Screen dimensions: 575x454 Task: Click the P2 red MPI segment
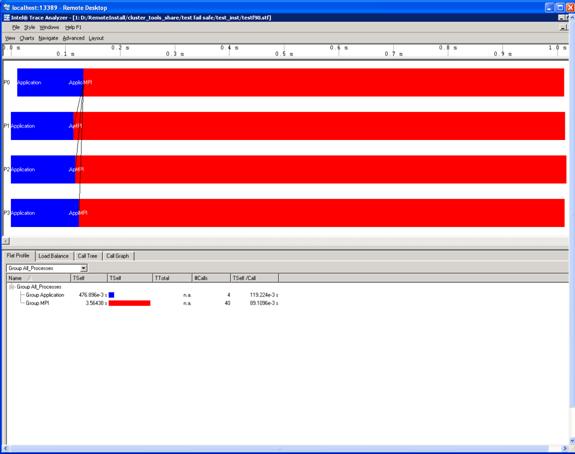[321, 169]
